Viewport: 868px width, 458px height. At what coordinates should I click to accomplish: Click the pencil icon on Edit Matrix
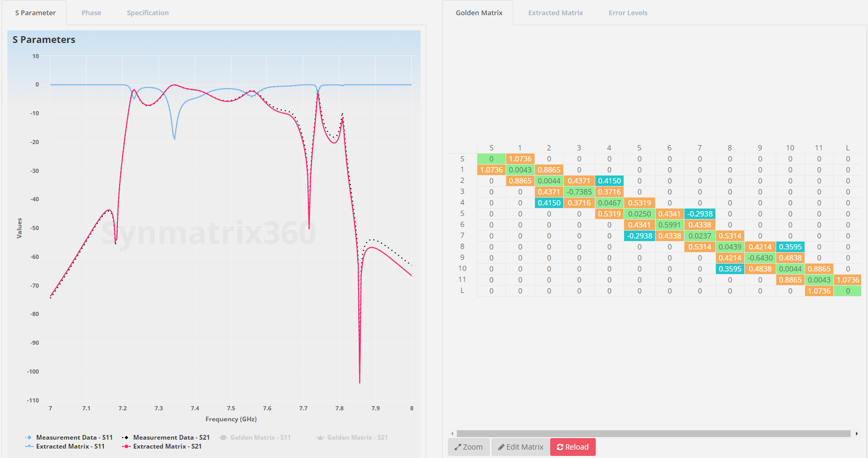501,447
